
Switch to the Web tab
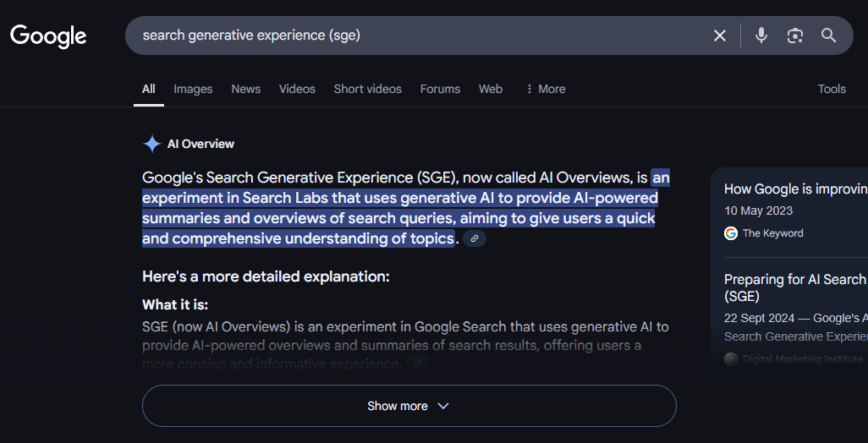click(491, 89)
